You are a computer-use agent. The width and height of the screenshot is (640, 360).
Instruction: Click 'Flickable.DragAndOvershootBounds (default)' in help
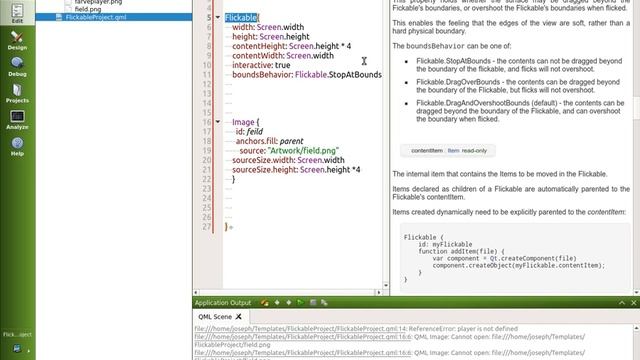(x=487, y=103)
